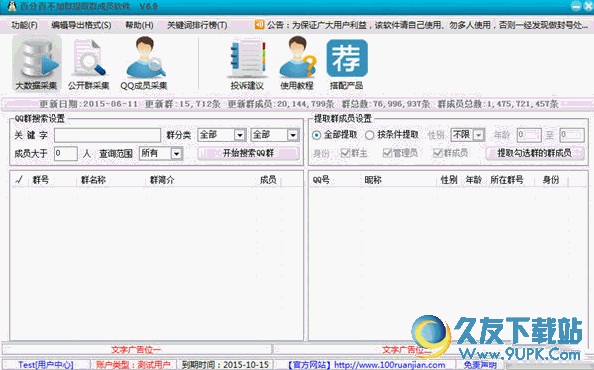The image size is (594, 370).
Task: Open the 大数据采集 big data collection tool
Action: [37, 63]
